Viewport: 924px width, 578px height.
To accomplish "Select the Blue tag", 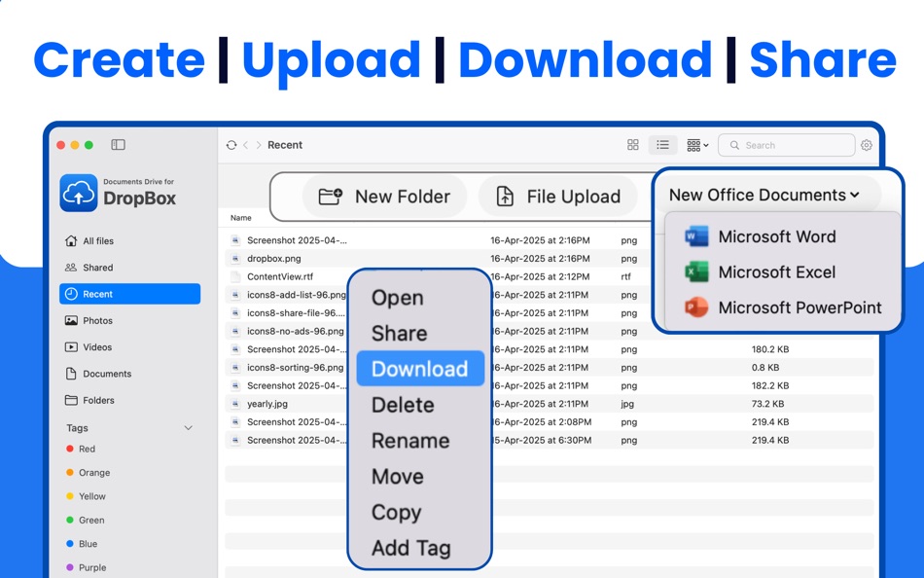I will pos(82,543).
